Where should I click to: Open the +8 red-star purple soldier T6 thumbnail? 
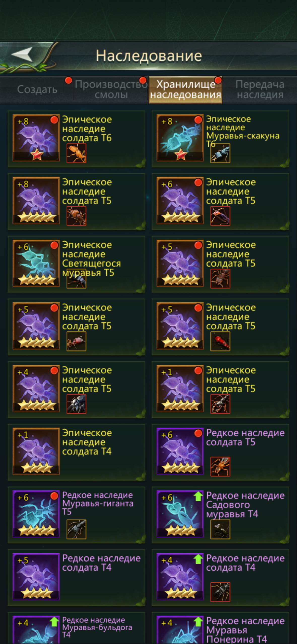pyautogui.click(x=36, y=138)
